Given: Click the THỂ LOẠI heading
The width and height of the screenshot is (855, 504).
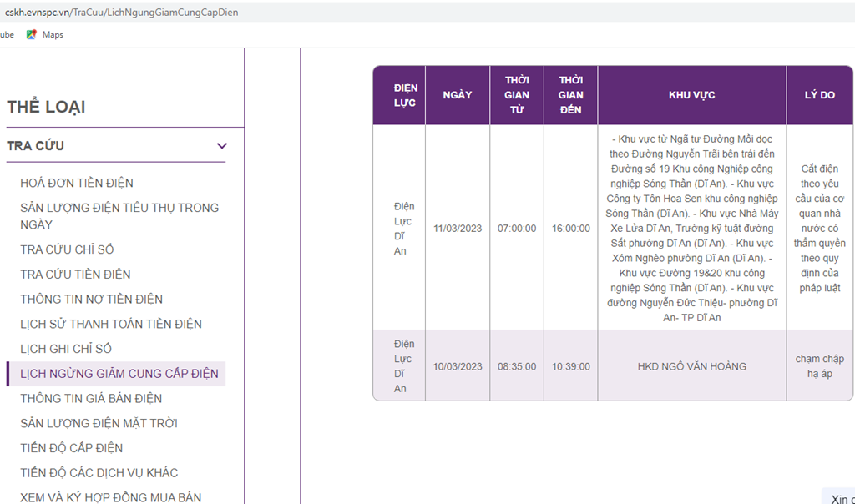Looking at the screenshot, I should click(46, 107).
